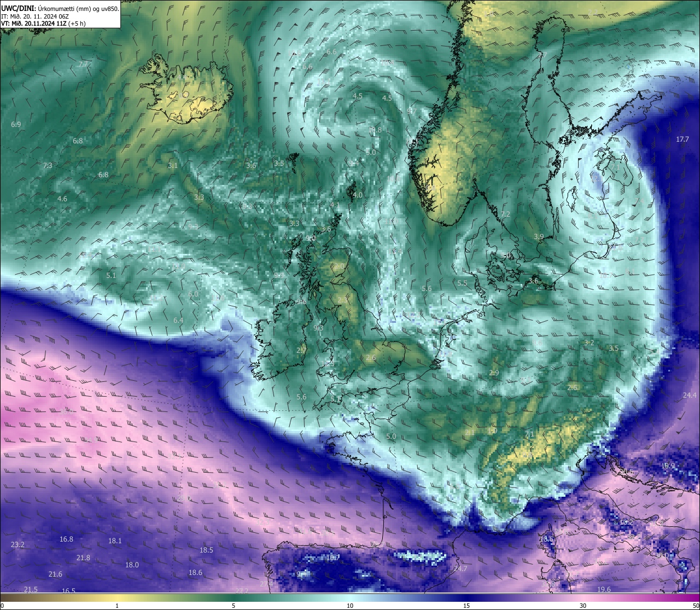700x610 pixels.
Task: Click the colorbar tick label 50
Action: click(x=696, y=606)
